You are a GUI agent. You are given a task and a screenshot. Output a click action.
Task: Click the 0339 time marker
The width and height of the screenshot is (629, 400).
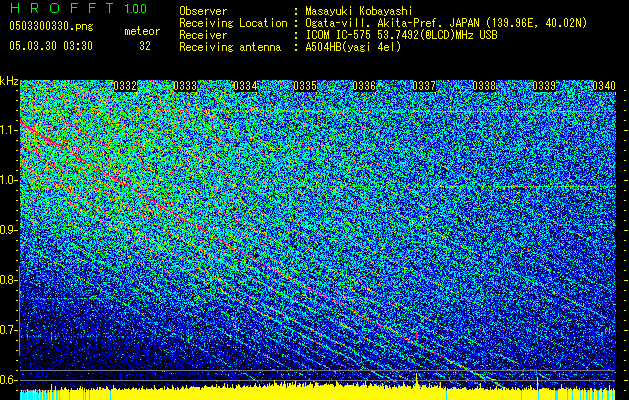(x=544, y=86)
